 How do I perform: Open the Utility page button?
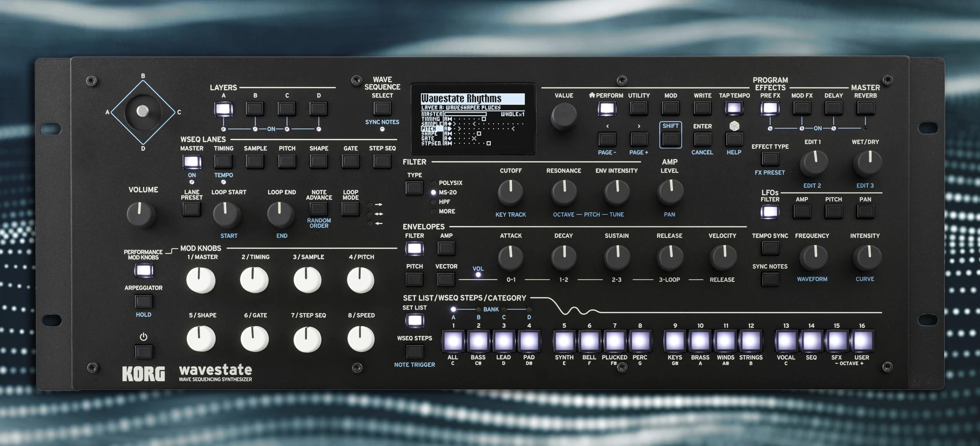[639, 108]
